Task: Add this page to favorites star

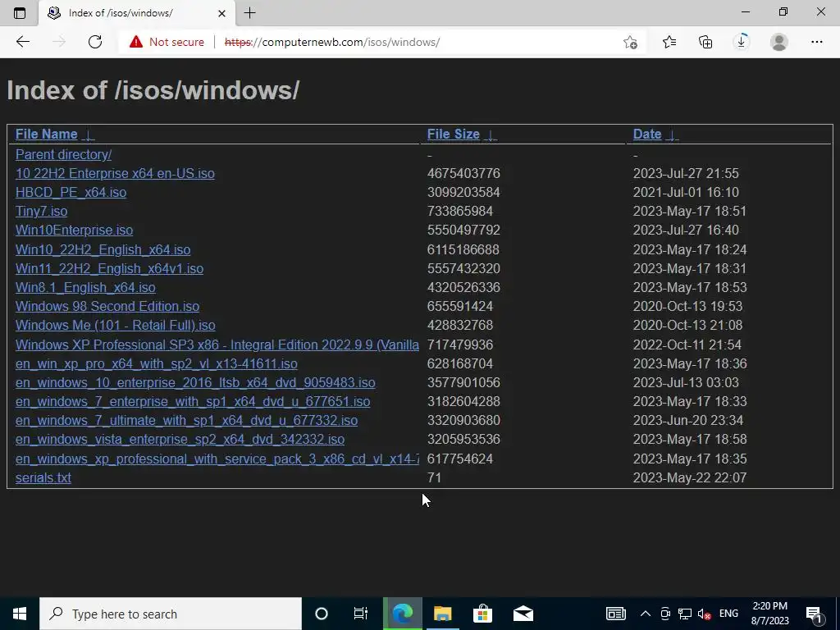Action: tap(630, 42)
